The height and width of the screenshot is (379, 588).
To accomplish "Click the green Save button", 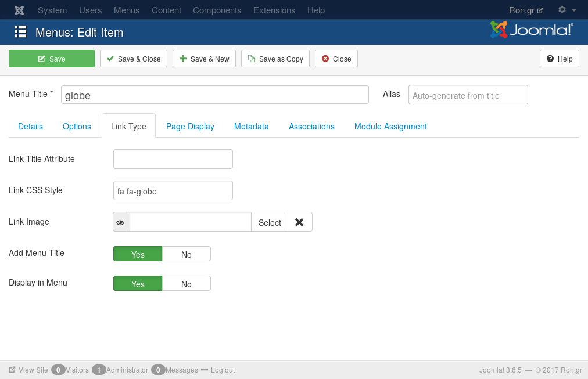I will point(52,59).
